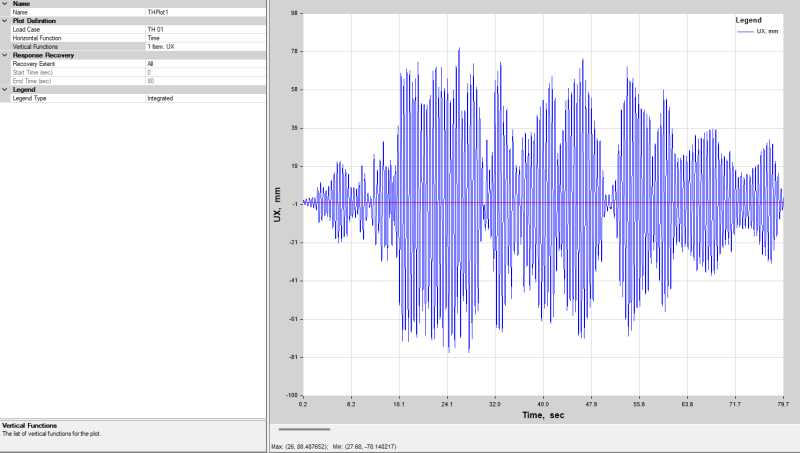Viewport: 800px width, 453px height.
Task: Click the 98 tick on the vertical axis
Action: pos(294,13)
